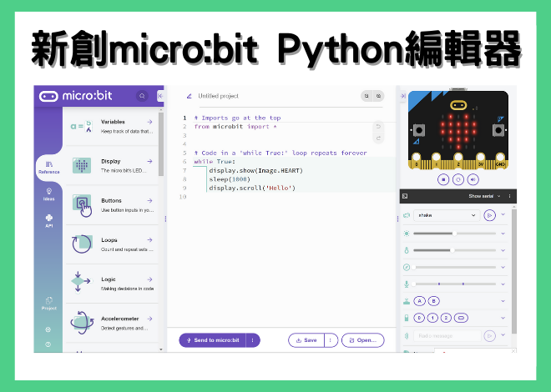Expand the radio message row chevron

tap(503, 334)
